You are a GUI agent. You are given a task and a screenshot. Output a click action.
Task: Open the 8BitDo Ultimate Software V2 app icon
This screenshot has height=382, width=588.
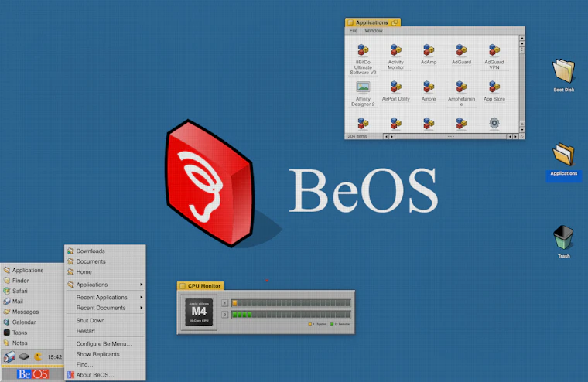click(363, 50)
